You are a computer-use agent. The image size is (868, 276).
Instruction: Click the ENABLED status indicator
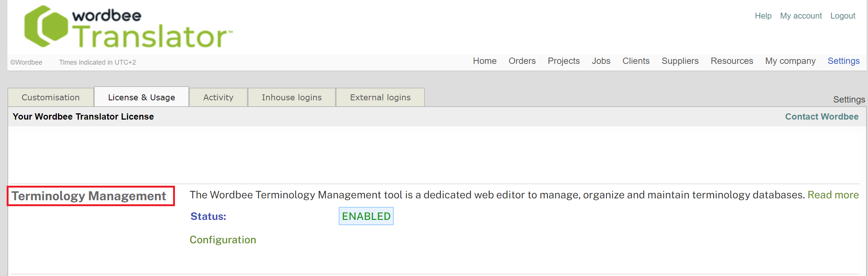coord(366,216)
